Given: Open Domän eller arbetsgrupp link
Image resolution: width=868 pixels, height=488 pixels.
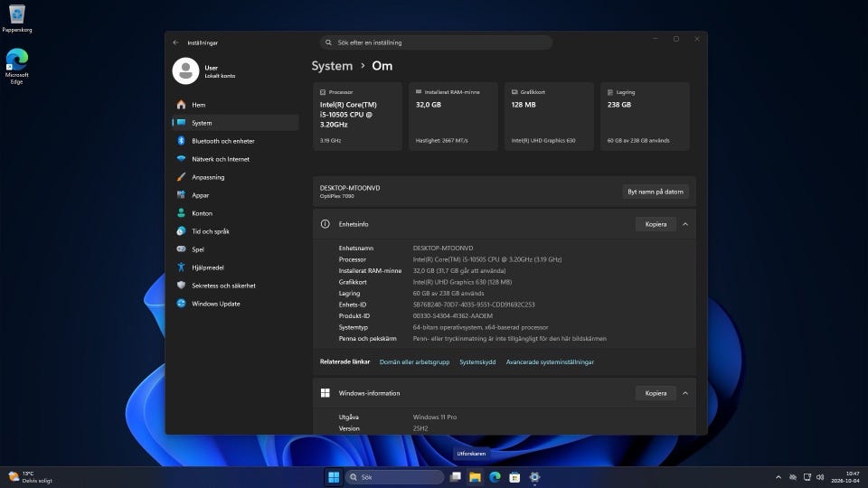Looking at the screenshot, I should point(415,361).
